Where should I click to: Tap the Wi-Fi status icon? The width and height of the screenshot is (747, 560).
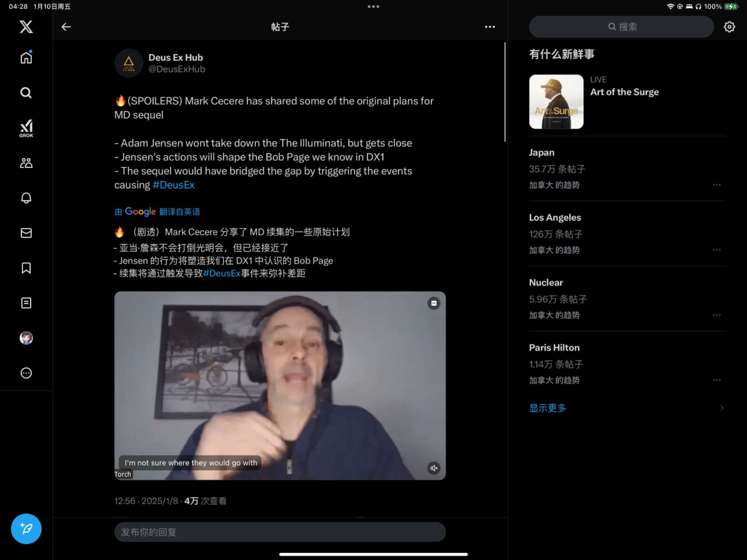coord(670,7)
